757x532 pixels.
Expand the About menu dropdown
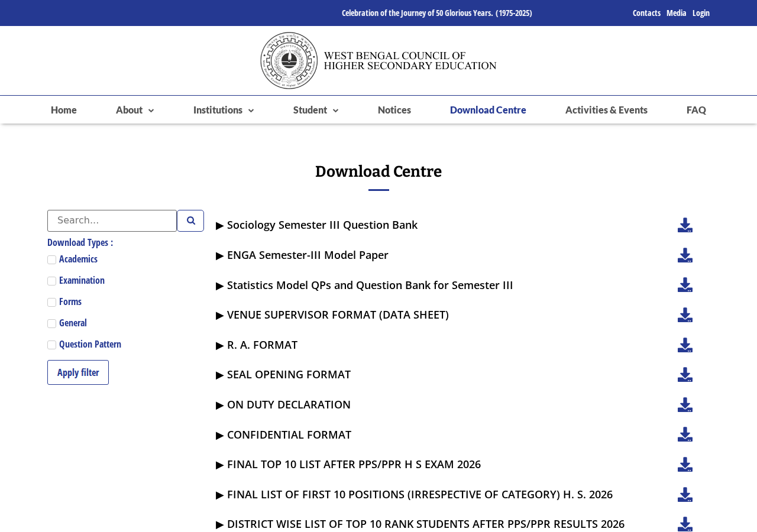[x=135, y=110]
